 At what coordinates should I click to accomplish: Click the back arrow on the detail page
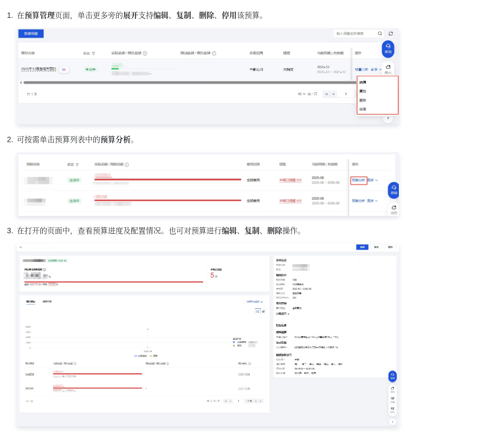(21, 247)
